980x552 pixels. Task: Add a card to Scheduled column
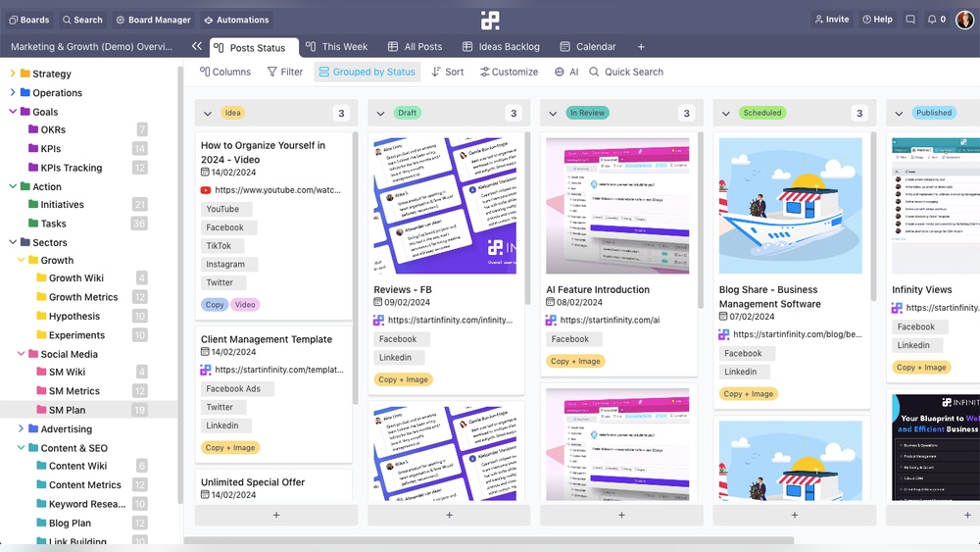(x=795, y=515)
